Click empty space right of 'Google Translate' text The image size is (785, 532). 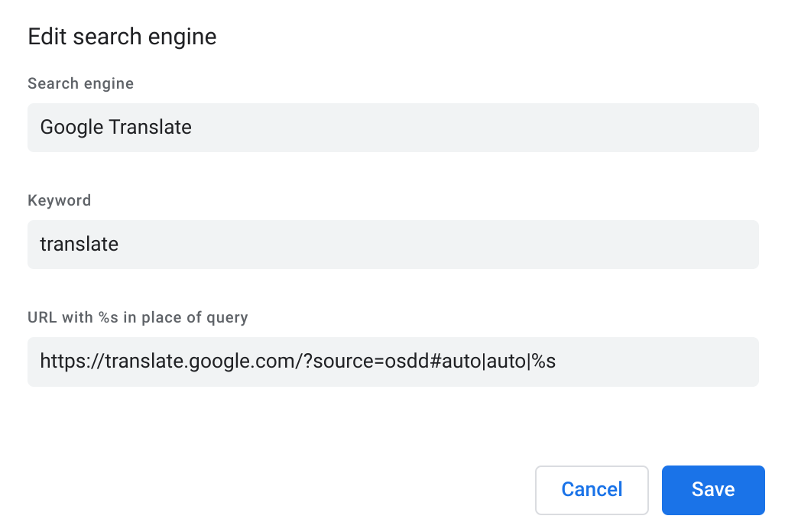point(474,128)
